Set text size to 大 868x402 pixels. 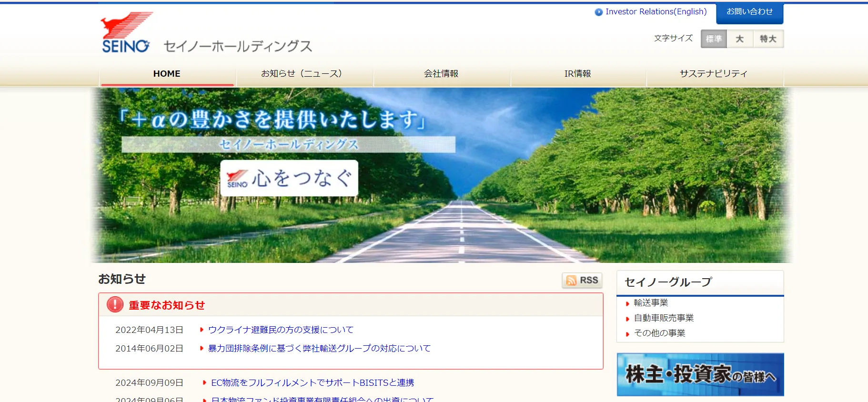click(x=740, y=39)
